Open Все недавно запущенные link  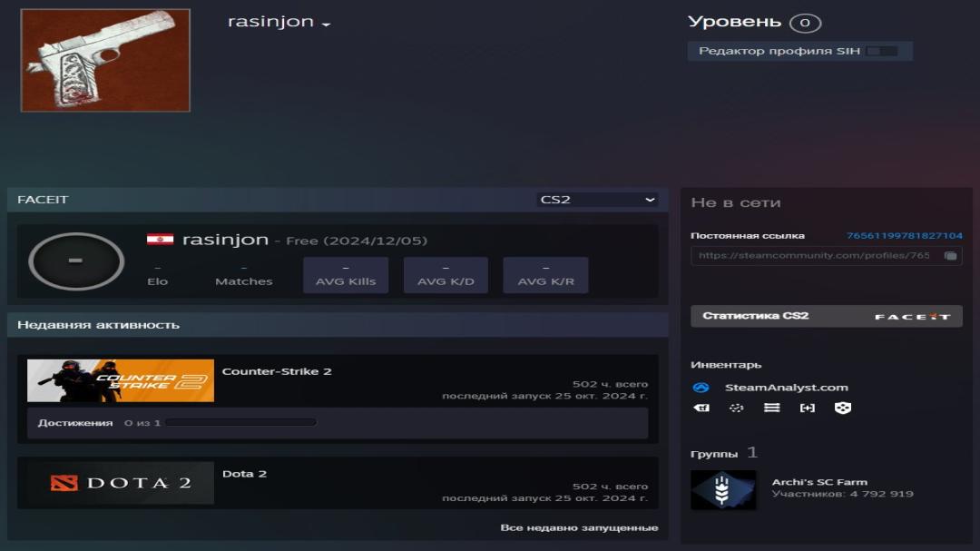click(x=579, y=528)
